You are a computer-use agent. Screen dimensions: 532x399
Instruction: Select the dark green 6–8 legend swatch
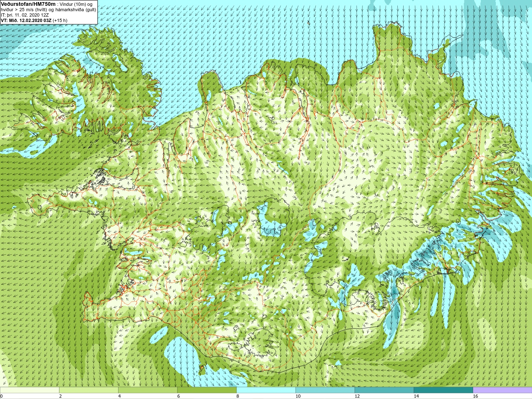pyautogui.click(x=207, y=390)
